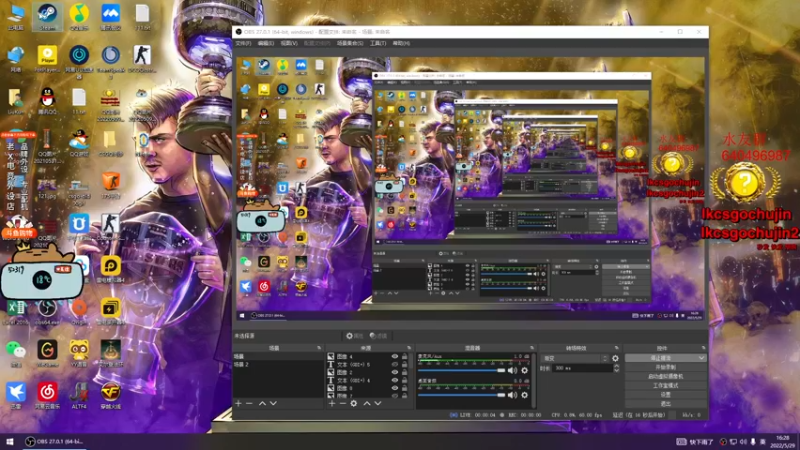Image resolution: width=800 pixels, height=450 pixels.
Task: Open transition properties gear icon
Action: point(615,359)
